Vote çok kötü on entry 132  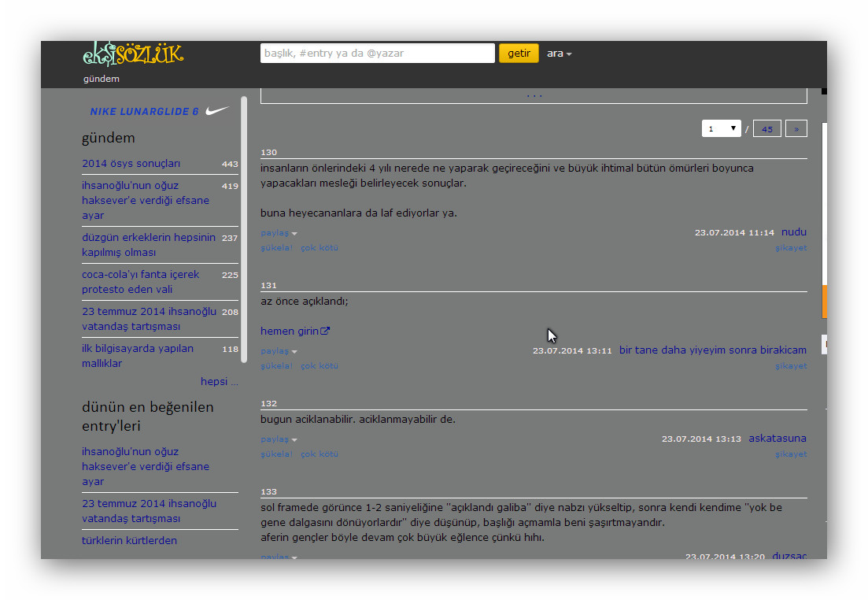click(x=319, y=454)
